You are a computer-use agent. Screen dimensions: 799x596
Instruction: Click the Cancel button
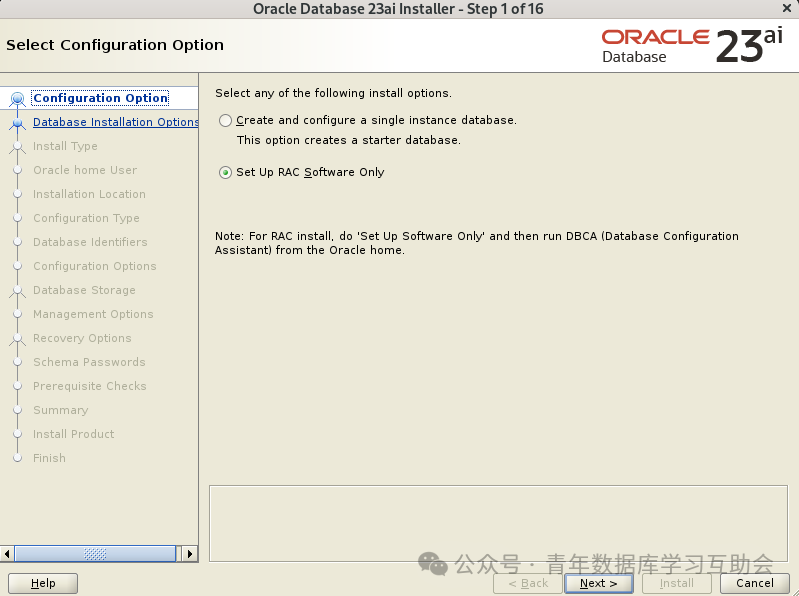point(755,583)
